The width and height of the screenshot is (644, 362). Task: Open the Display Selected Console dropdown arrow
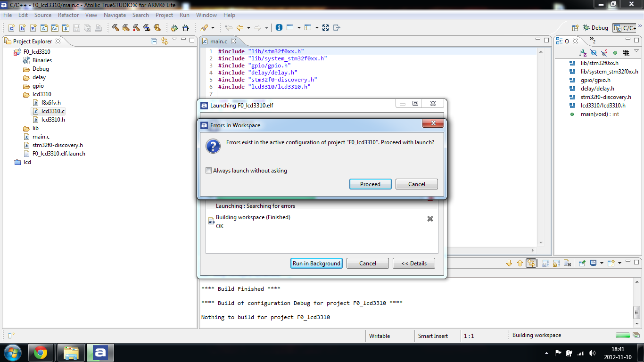pyautogui.click(x=602, y=263)
